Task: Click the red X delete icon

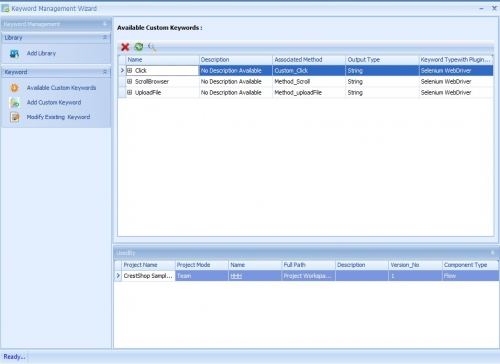Action: point(125,47)
